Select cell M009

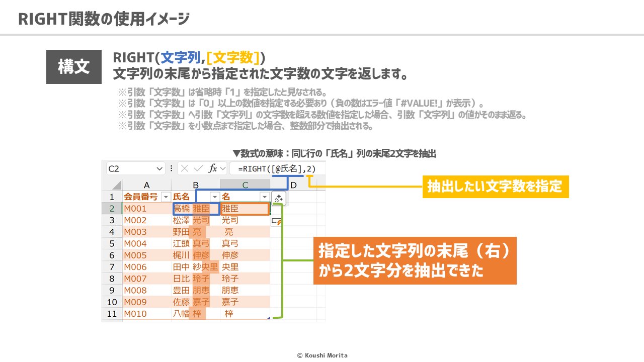[x=146, y=302]
